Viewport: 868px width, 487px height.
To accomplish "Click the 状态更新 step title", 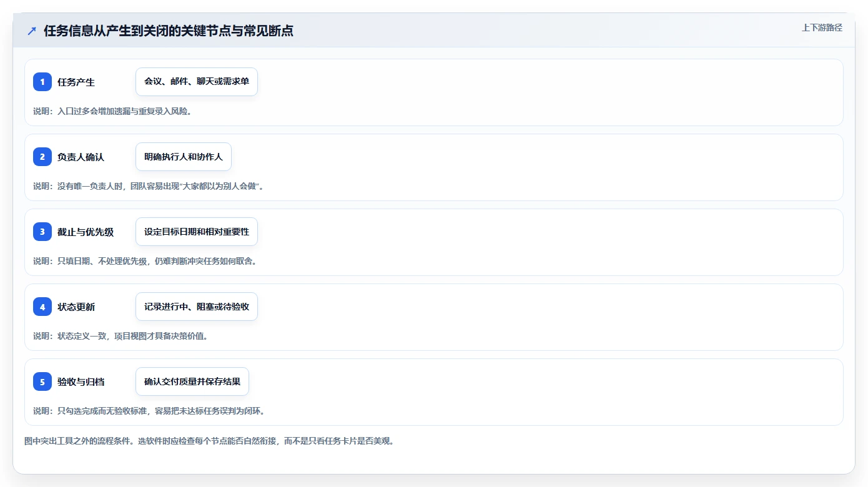I will click(x=76, y=307).
